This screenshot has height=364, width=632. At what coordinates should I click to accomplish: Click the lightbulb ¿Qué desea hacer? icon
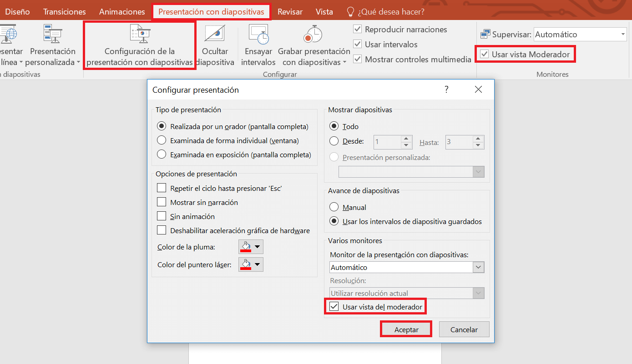(x=350, y=12)
